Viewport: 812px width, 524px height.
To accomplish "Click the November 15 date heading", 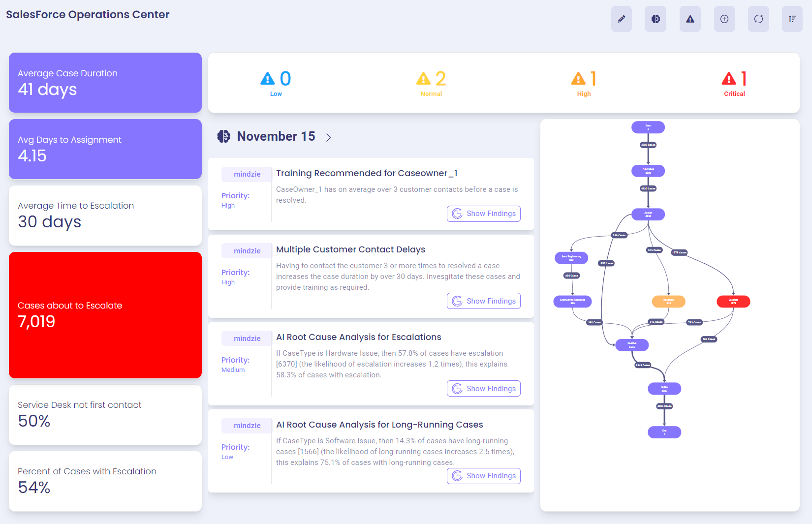I will (x=276, y=136).
